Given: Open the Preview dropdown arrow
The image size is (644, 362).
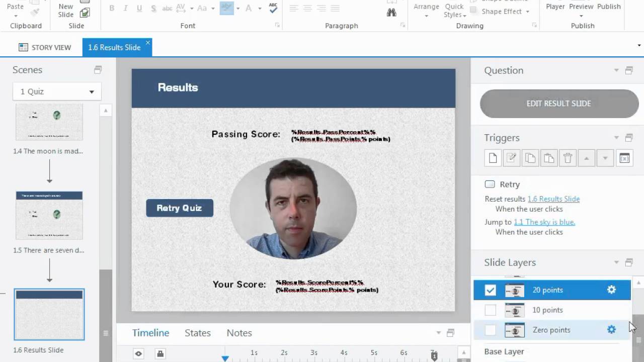Looking at the screenshot, I should pyautogui.click(x=581, y=16).
